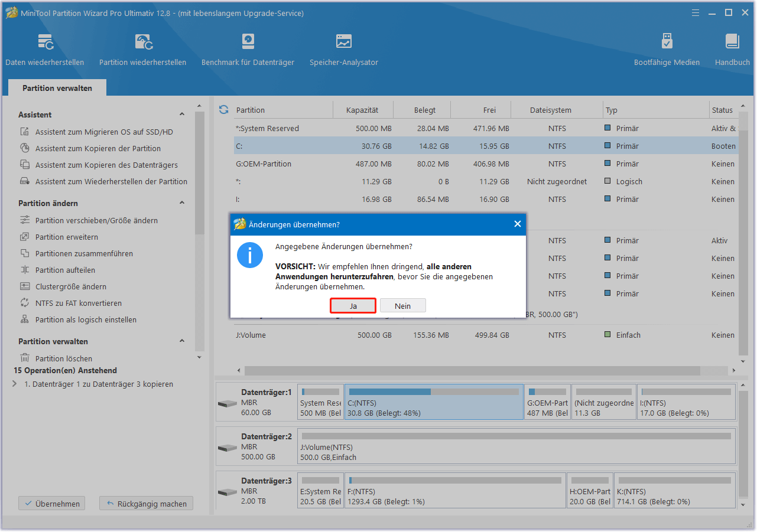Close the Änderungen übernehmen dialog
The height and width of the screenshot is (532, 757).
pos(517,224)
